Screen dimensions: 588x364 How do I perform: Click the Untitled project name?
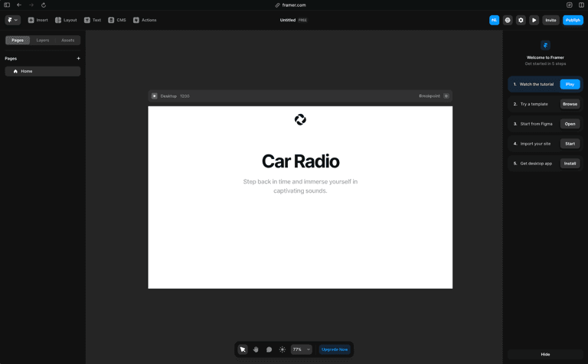(x=288, y=20)
